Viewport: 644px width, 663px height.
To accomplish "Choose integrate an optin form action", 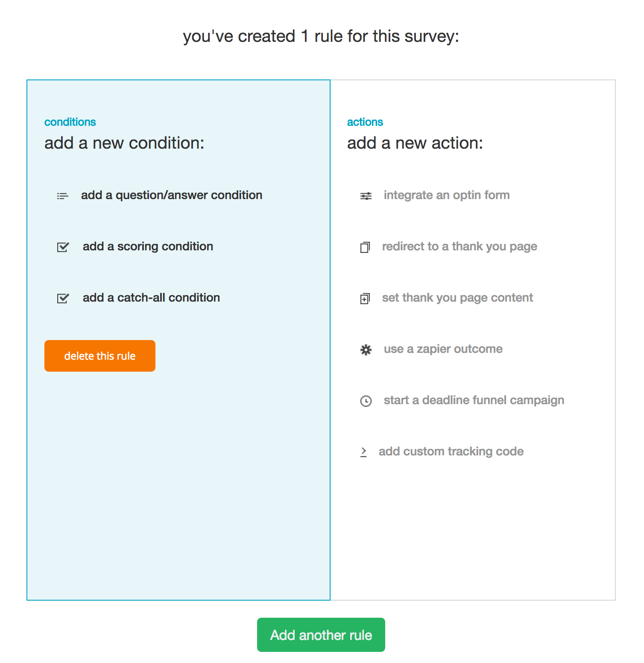I will [446, 195].
